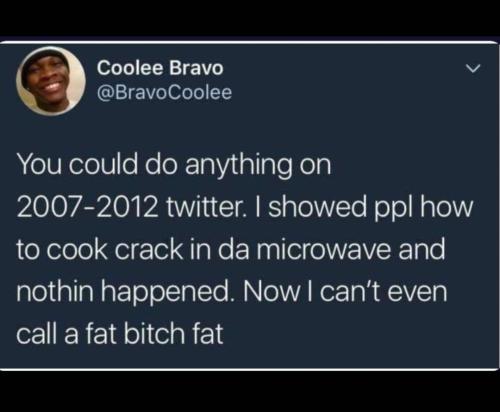Open Coolee Bravo's profile picture

(51, 81)
